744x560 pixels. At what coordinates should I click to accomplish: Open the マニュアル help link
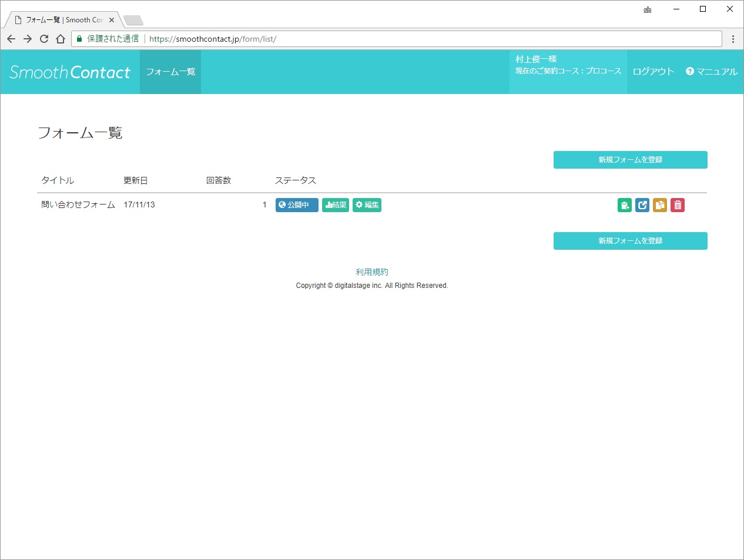point(712,72)
